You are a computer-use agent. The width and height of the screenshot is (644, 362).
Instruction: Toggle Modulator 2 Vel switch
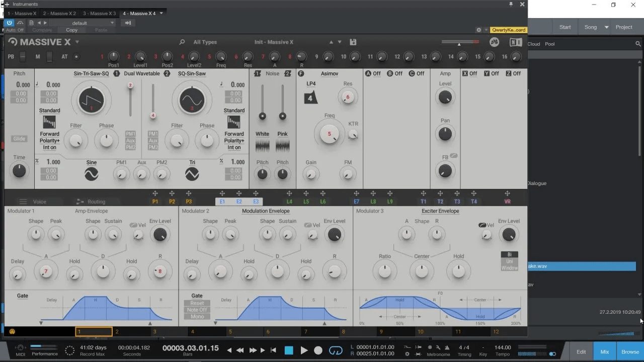[308, 225]
